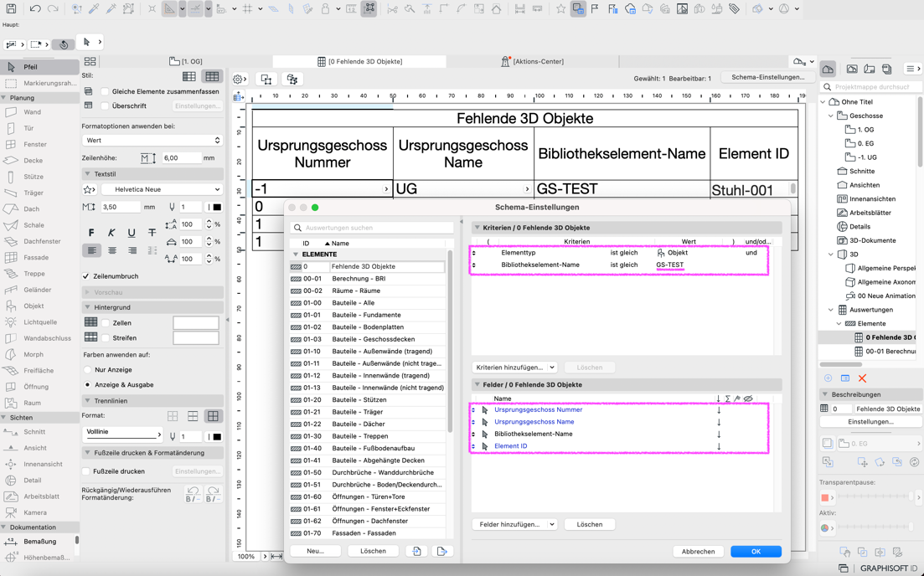Viewport: 924px width, 576px height.
Task: Collapse the Geschosse tree node
Action: (831, 116)
